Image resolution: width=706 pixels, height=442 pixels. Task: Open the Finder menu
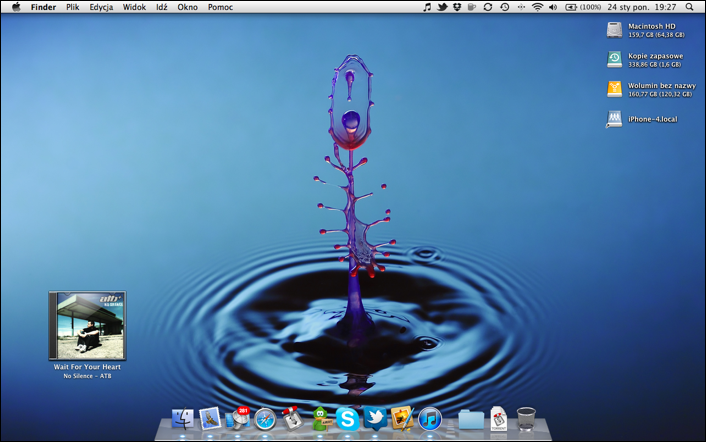click(x=43, y=7)
